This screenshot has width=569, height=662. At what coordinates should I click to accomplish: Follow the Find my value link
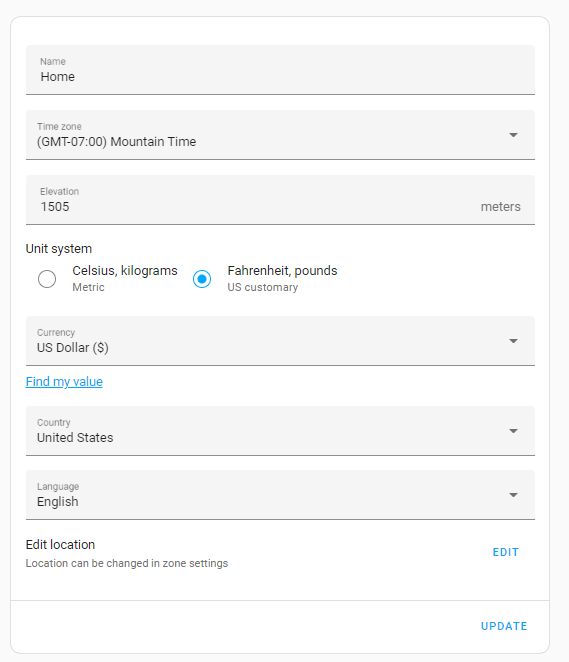[x=64, y=382]
